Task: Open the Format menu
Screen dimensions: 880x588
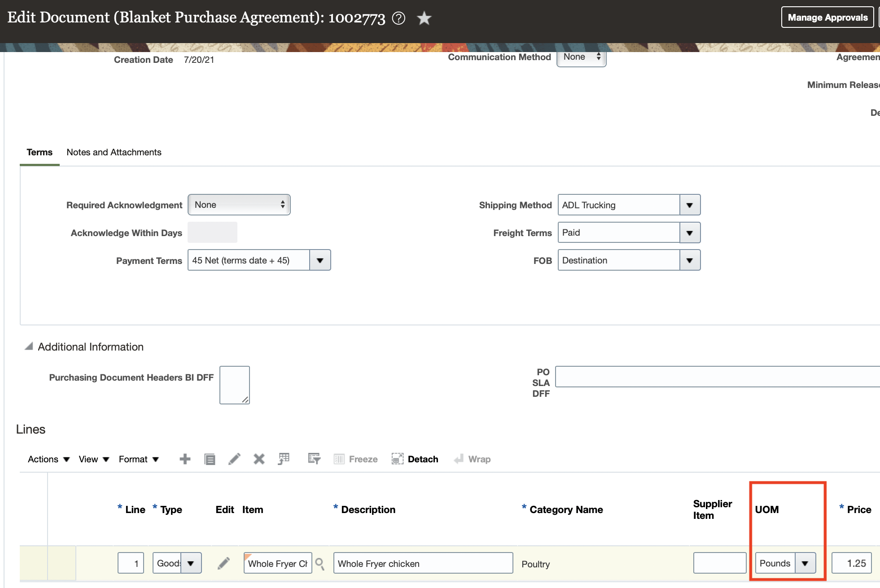Action: (x=139, y=459)
